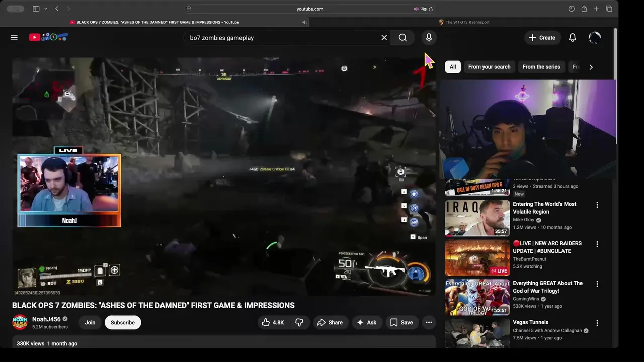Go back in Safari history

pos(57,9)
